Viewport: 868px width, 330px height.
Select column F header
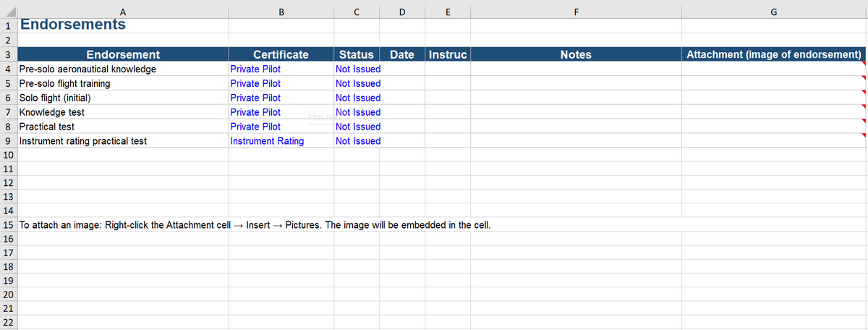(576, 11)
